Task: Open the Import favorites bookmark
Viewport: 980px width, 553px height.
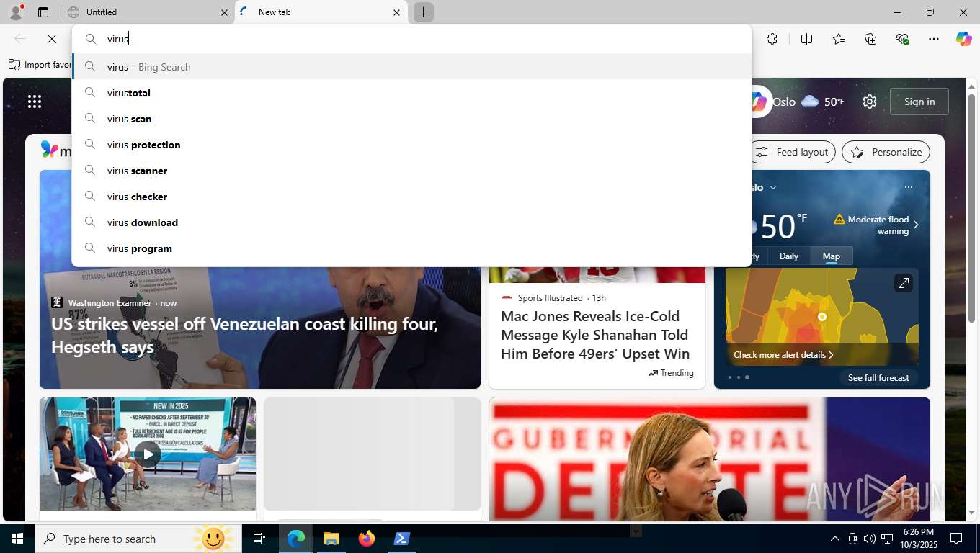Action: coord(40,64)
